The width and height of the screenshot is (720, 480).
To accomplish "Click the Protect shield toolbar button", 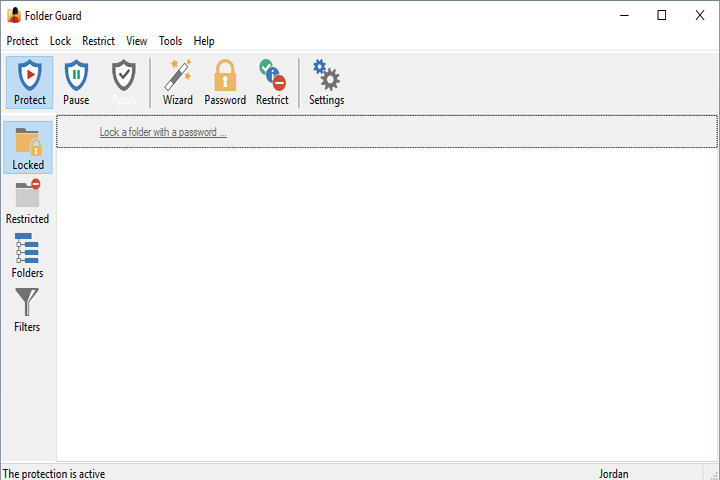I will tap(30, 83).
